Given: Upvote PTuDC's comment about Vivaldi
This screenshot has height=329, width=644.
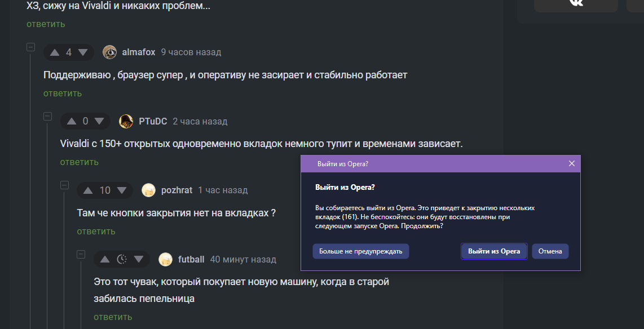Looking at the screenshot, I should tap(72, 121).
